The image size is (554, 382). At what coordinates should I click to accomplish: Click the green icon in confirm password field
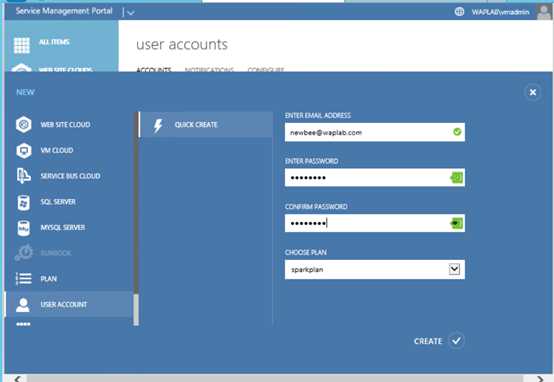point(456,223)
